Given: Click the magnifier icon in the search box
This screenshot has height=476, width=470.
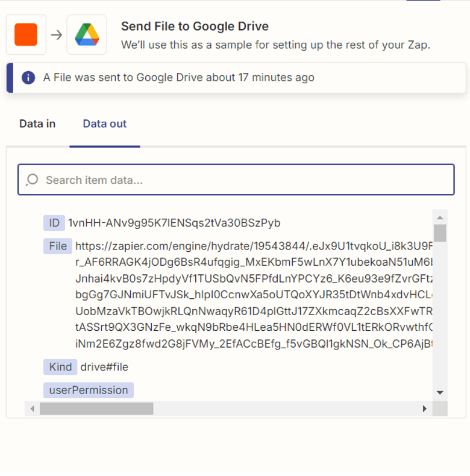Looking at the screenshot, I should coord(32,180).
